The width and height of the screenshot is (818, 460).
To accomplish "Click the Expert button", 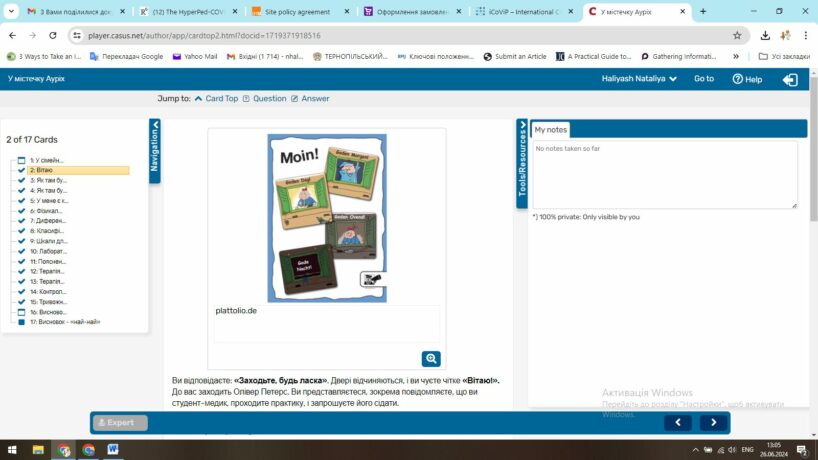I will tap(119, 423).
